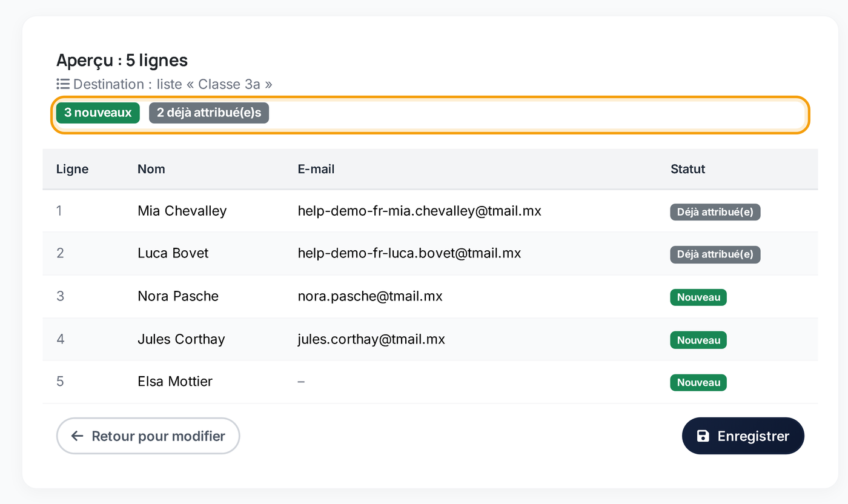This screenshot has width=848, height=504.
Task: Click Jules Corthay's Nouveau status badge
Action: click(698, 340)
